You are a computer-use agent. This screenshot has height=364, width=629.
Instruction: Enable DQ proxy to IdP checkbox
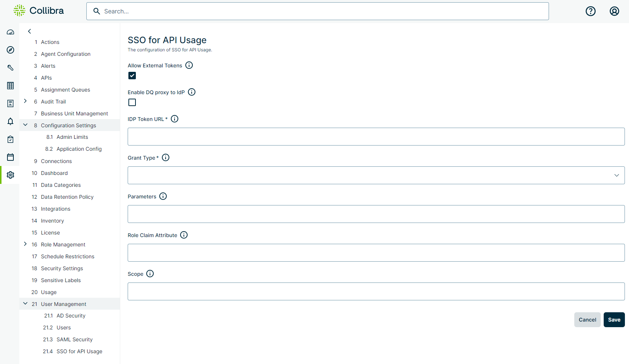[132, 102]
